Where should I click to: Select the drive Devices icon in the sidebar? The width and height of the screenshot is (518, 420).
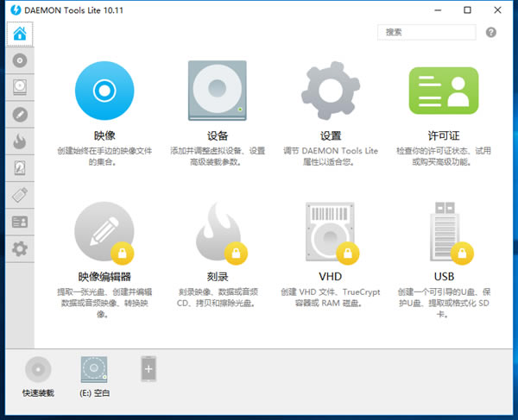19,87
